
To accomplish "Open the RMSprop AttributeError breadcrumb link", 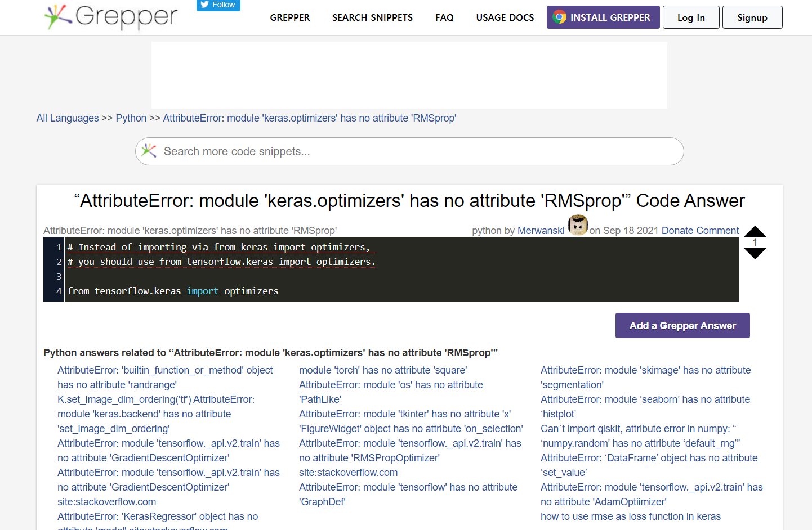I will 310,118.
